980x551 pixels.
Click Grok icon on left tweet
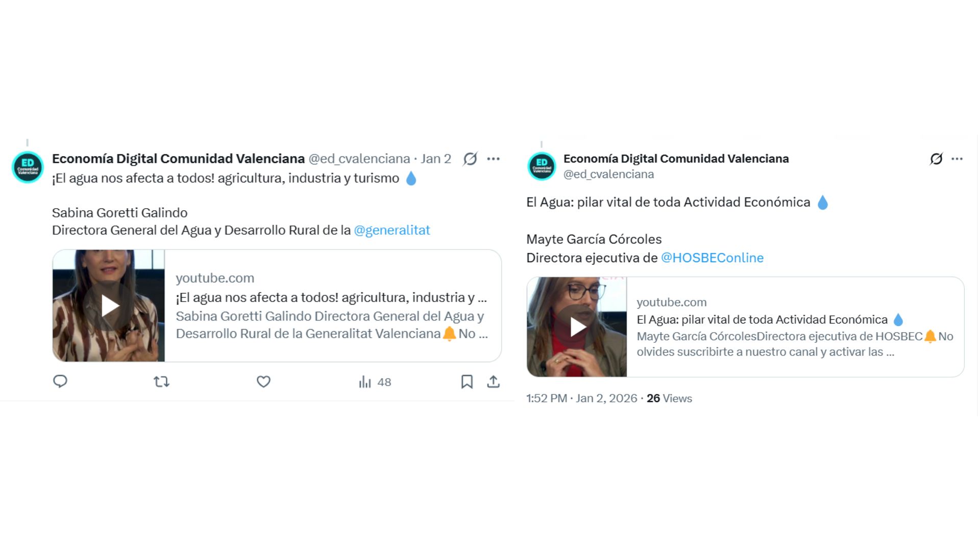tap(470, 159)
